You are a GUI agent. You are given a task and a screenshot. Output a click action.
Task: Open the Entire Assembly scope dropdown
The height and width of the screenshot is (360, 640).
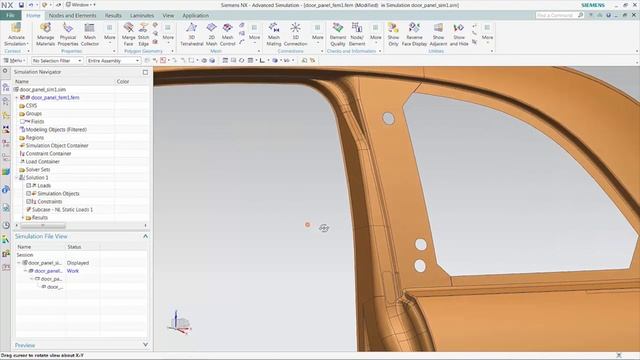tap(113, 60)
